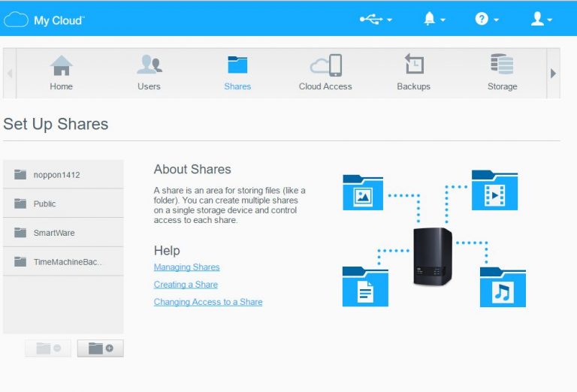The height and width of the screenshot is (392, 577).
Task: Select the noppon1412 share
Action: click(x=63, y=175)
